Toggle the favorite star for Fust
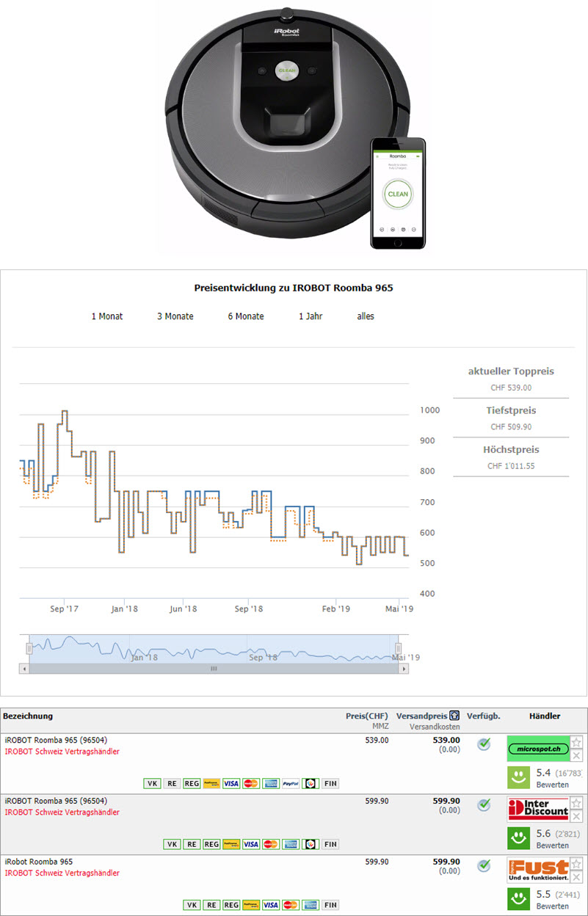This screenshot has height=916, width=588. click(576, 864)
